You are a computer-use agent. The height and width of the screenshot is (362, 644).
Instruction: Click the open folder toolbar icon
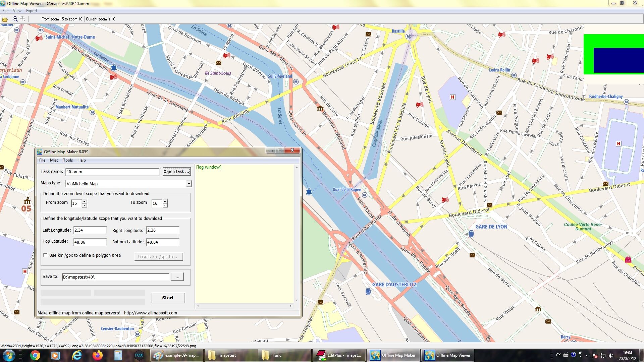(x=5, y=19)
